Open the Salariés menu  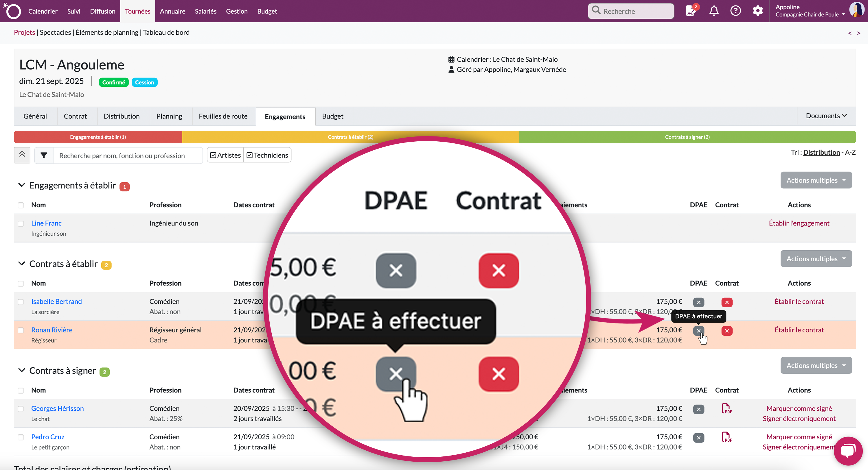tap(205, 11)
